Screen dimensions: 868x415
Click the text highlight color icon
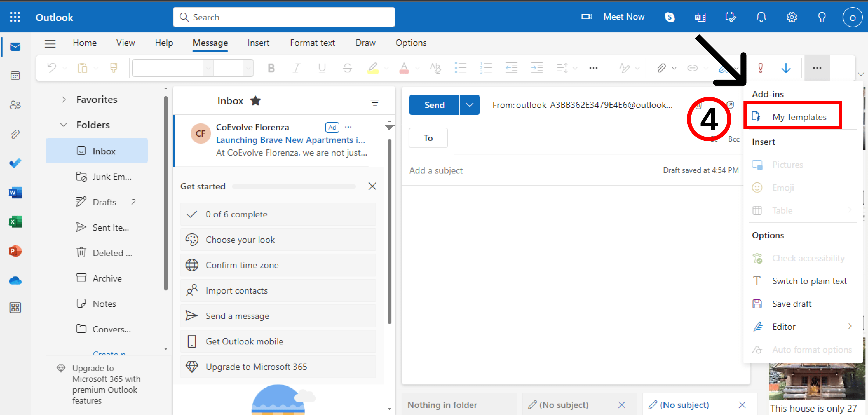pyautogui.click(x=372, y=68)
